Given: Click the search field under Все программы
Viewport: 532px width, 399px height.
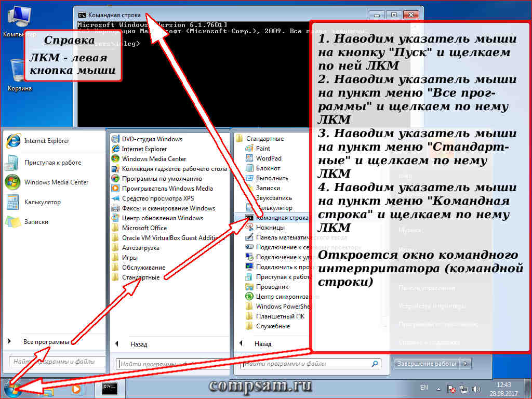Looking at the screenshot, I should click(57, 362).
